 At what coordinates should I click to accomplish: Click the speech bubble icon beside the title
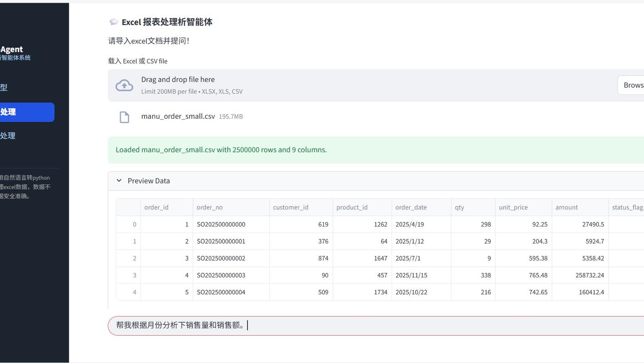point(114,22)
